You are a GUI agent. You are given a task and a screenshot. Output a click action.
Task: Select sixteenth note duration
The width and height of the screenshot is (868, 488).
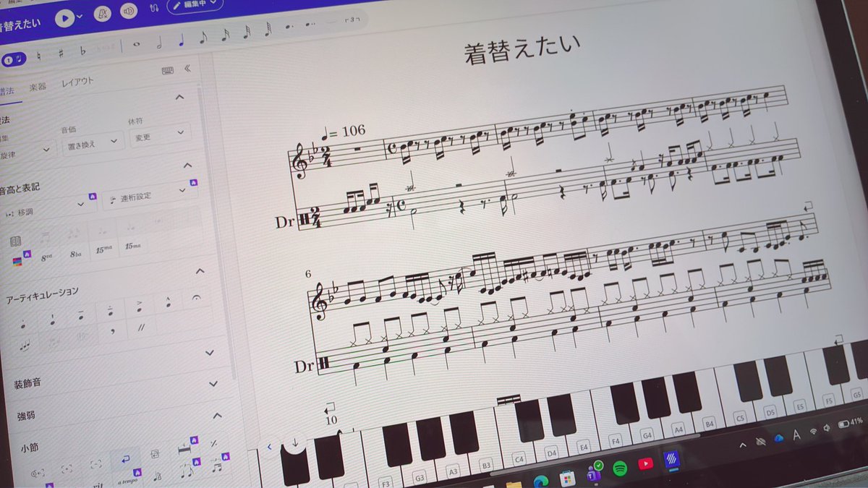[225, 34]
